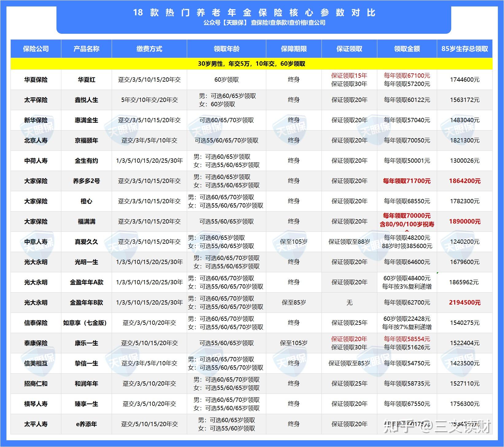Image resolution: width=504 pixels, height=447 pixels.
Task: Select the 泰康保险 company cell
Action: (36, 343)
